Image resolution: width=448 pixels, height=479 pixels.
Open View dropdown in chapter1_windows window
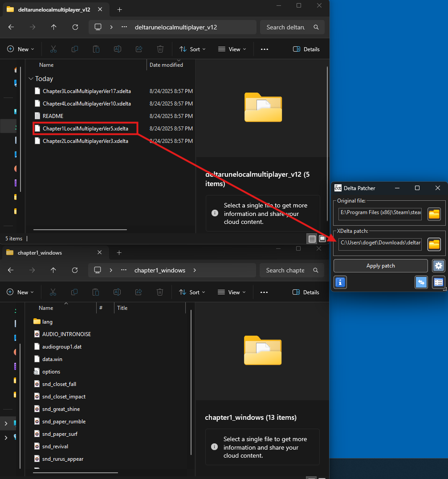231,292
